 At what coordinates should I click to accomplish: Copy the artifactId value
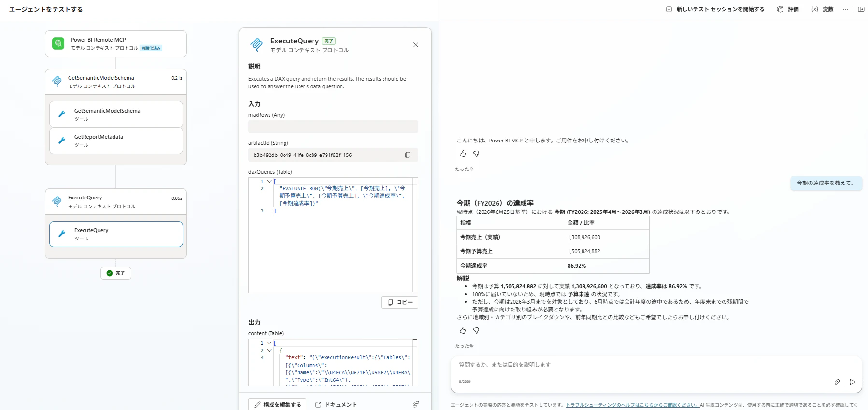(408, 155)
